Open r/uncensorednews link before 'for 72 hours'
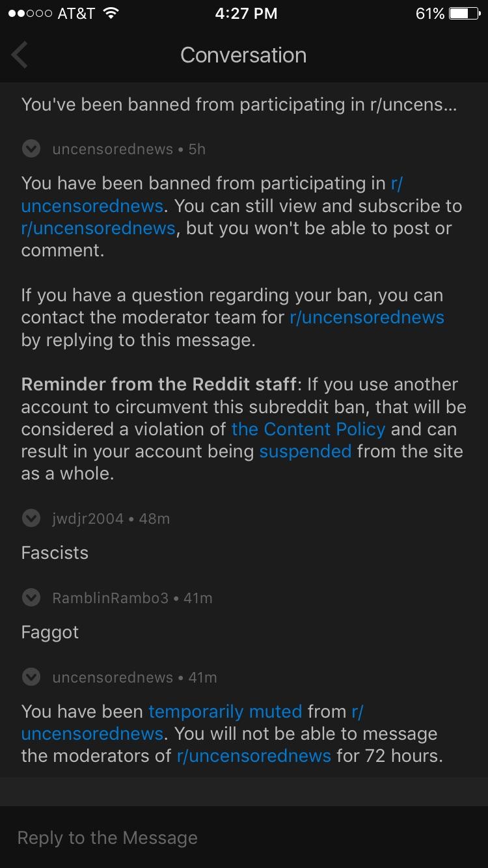The image size is (488, 868). coord(254,756)
